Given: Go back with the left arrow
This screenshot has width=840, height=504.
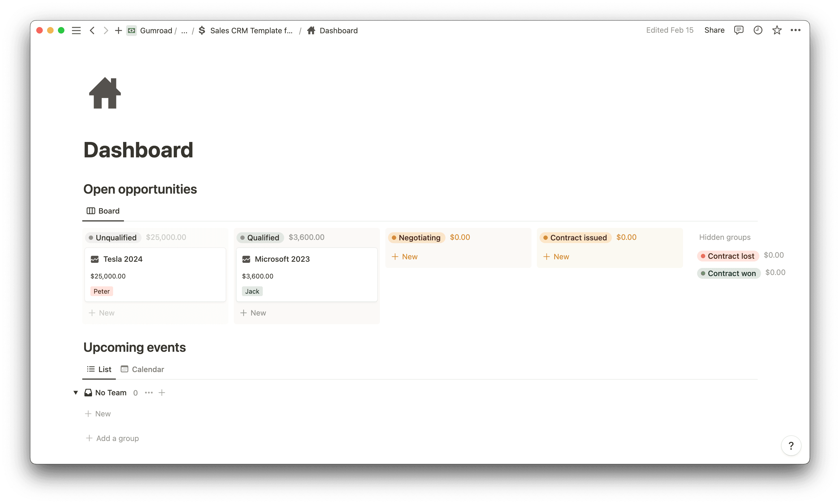Looking at the screenshot, I should point(92,31).
